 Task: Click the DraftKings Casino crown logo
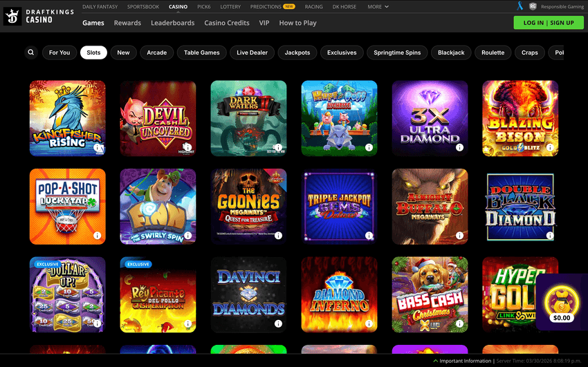(x=12, y=17)
